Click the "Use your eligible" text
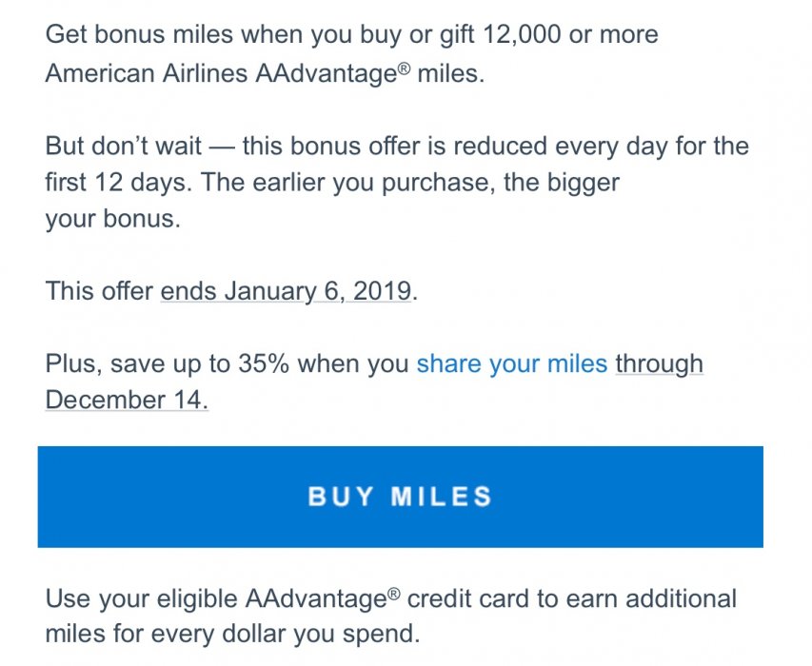Image resolution: width=812 pixels, height=666 pixels. point(142,599)
